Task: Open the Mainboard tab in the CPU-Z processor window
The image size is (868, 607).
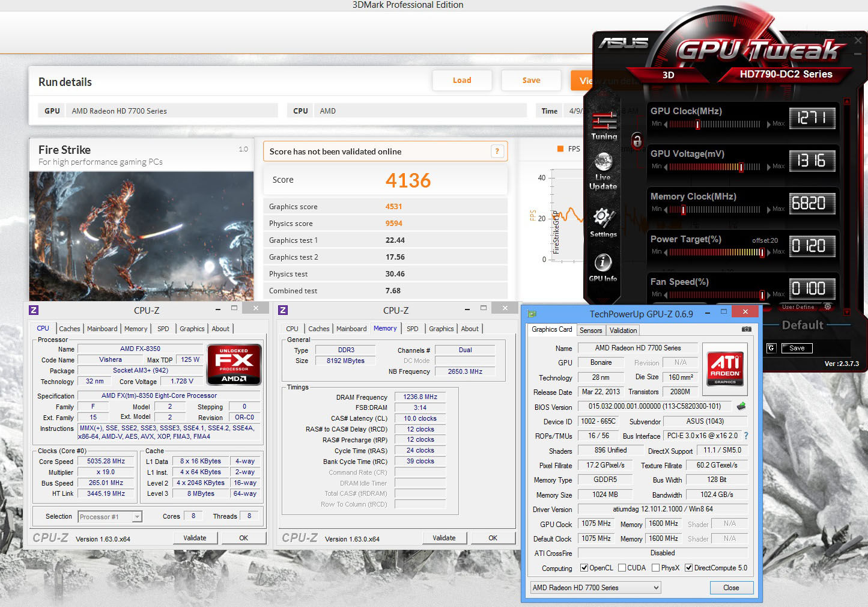Action: point(102,329)
